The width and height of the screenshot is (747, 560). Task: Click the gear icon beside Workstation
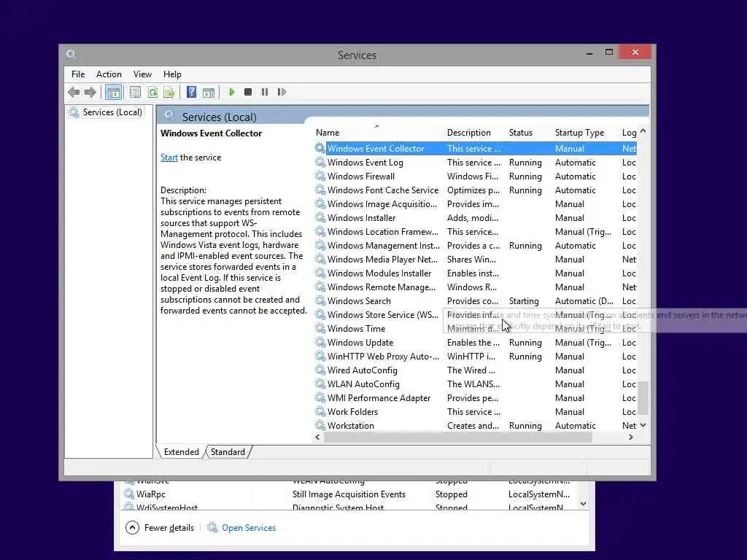(x=320, y=425)
